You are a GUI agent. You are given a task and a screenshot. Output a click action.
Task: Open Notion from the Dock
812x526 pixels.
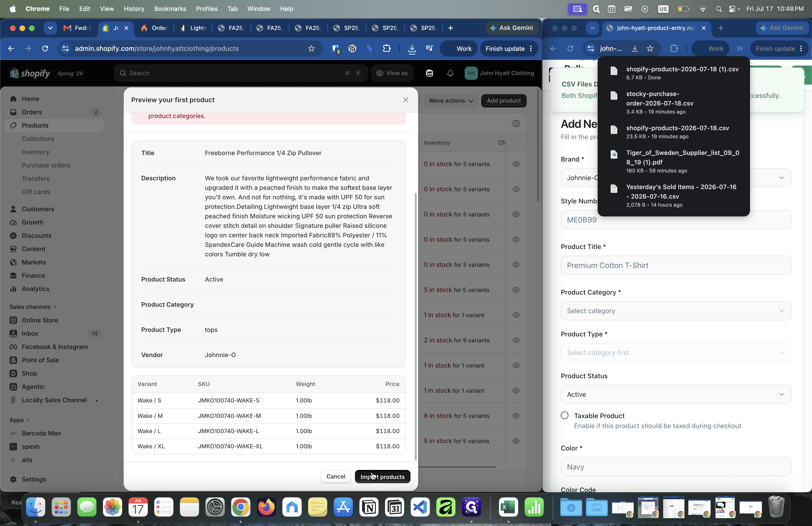(369, 507)
